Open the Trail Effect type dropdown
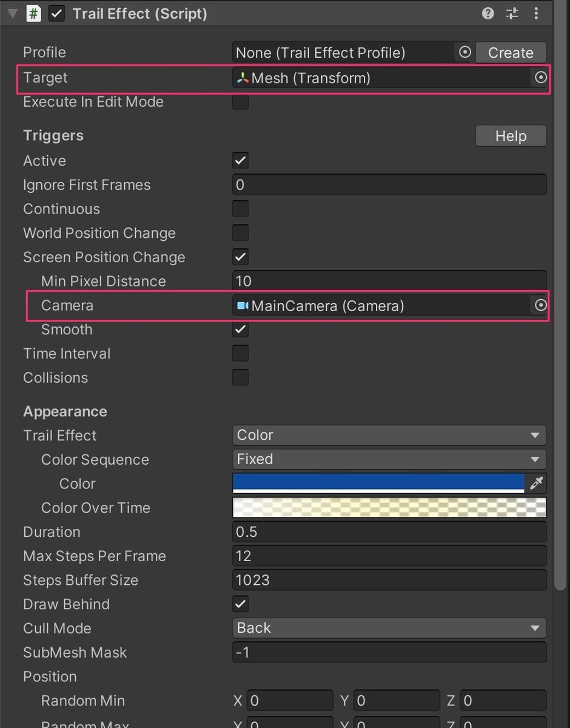570x728 pixels. [x=389, y=435]
